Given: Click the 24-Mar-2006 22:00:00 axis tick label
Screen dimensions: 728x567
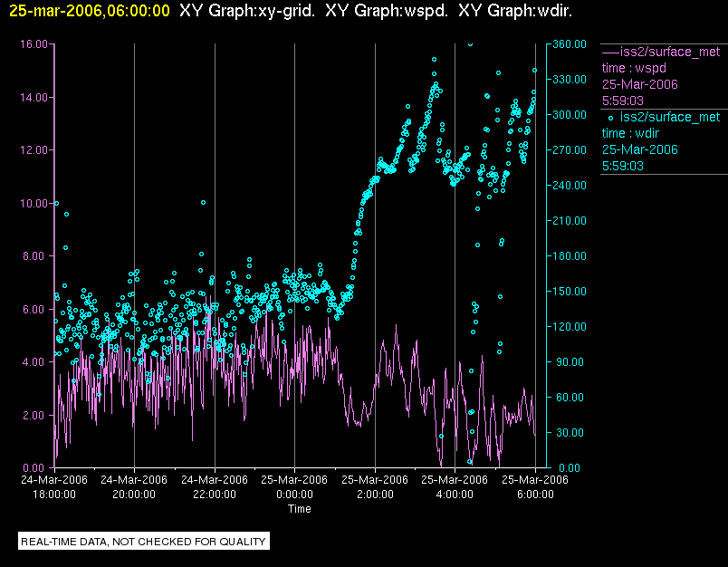Looking at the screenshot, I should (215, 487).
